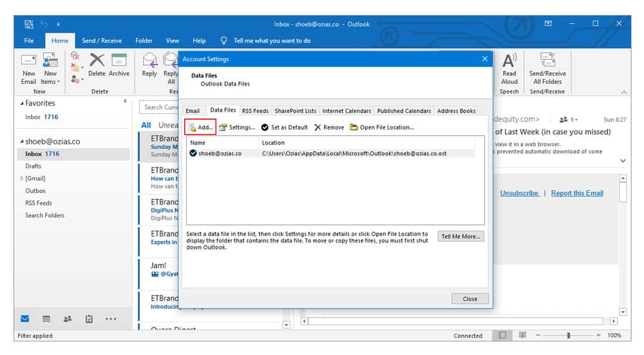Screen dimensions: 644x355
Task: Adjust the zoom slider handle
Action: 569,335
